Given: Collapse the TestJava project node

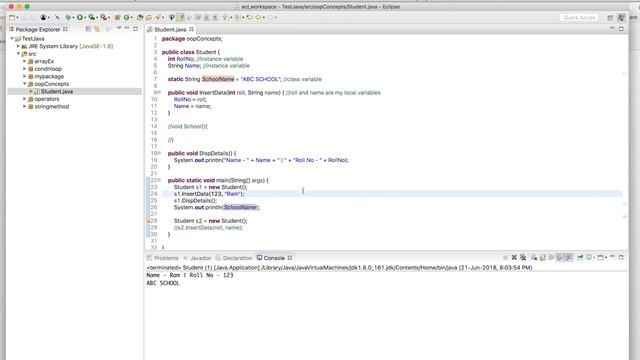Looking at the screenshot, I should click(12, 38).
